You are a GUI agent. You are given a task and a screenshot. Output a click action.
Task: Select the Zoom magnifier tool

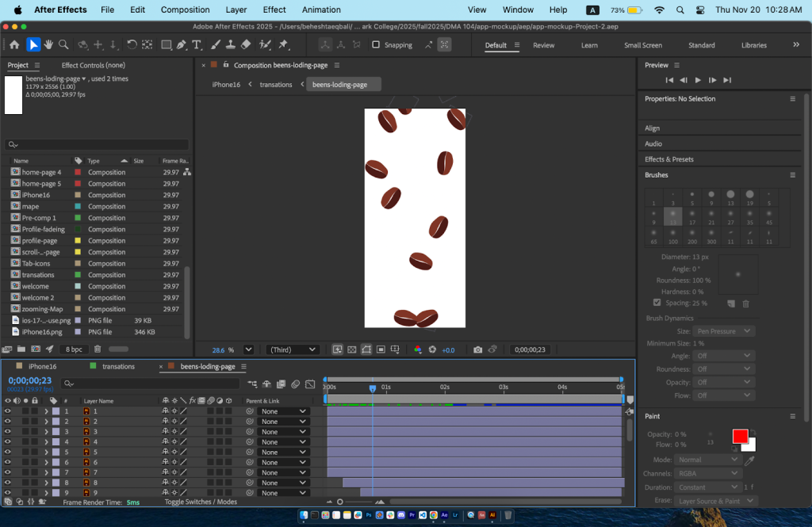(x=63, y=45)
